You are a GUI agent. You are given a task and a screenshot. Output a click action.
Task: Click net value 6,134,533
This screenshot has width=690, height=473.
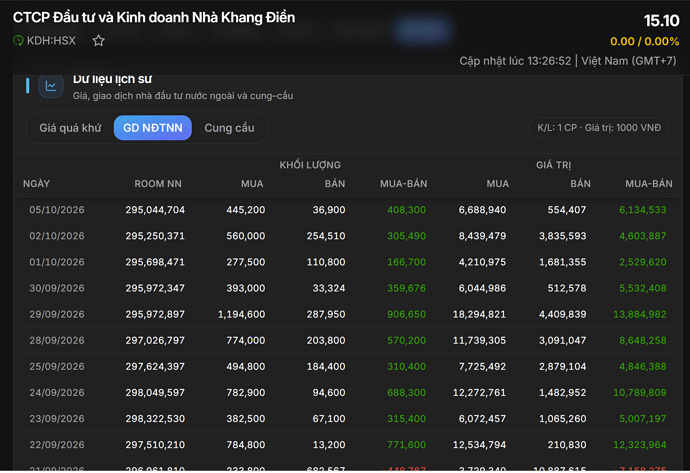tap(642, 210)
